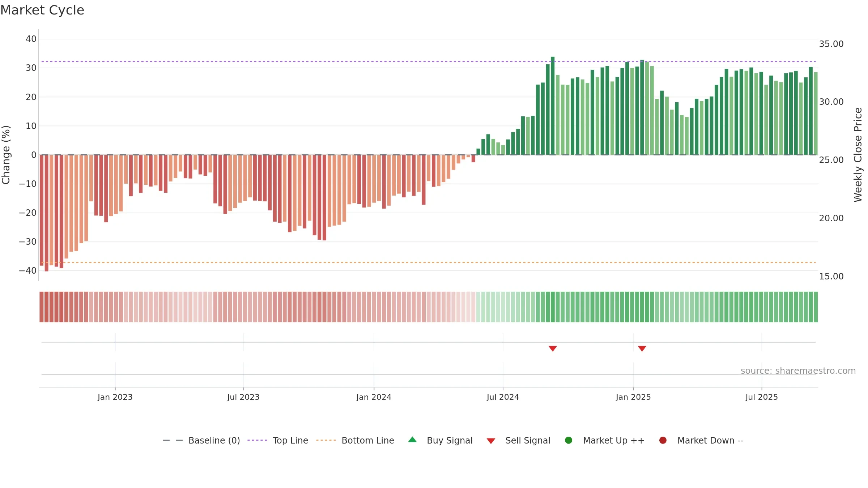Click the Weekly Close Price axis title
Viewport: 868px width, 488px height.
coord(858,155)
